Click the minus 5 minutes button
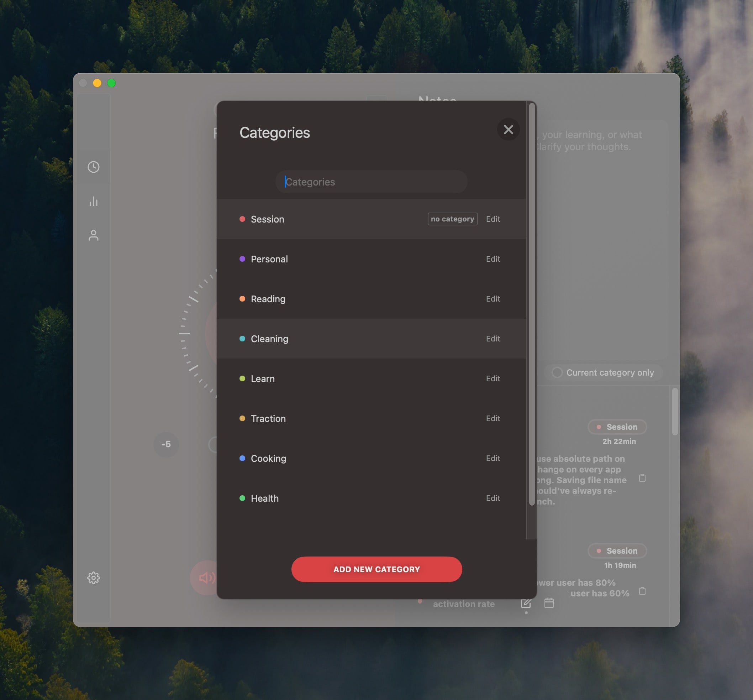 pyautogui.click(x=166, y=444)
